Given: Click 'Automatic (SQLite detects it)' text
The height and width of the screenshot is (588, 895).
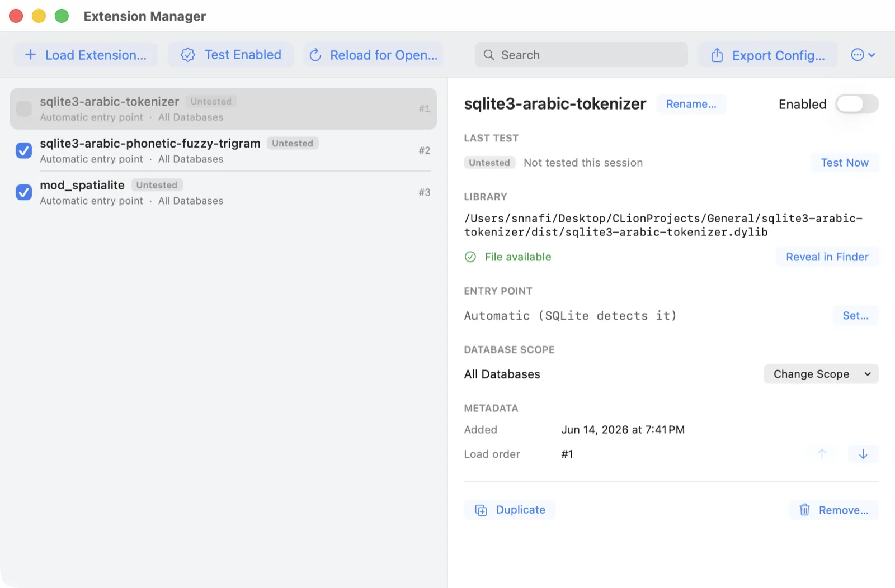Looking at the screenshot, I should (x=570, y=316).
